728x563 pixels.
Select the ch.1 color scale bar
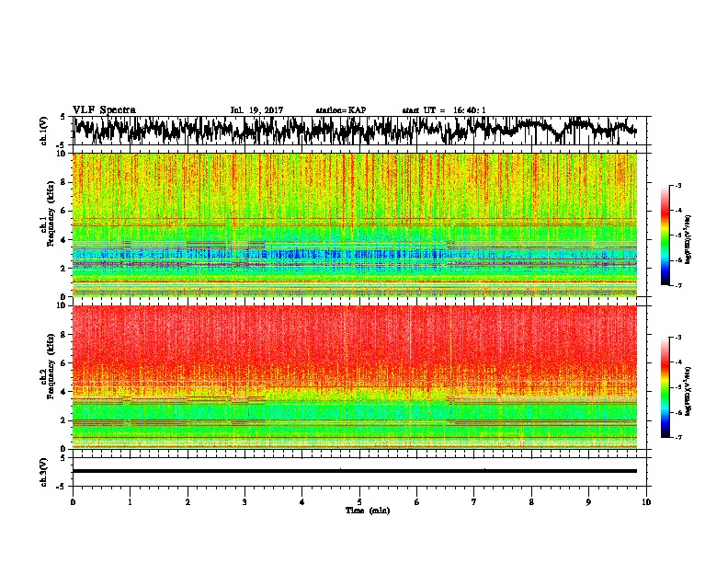click(x=665, y=236)
